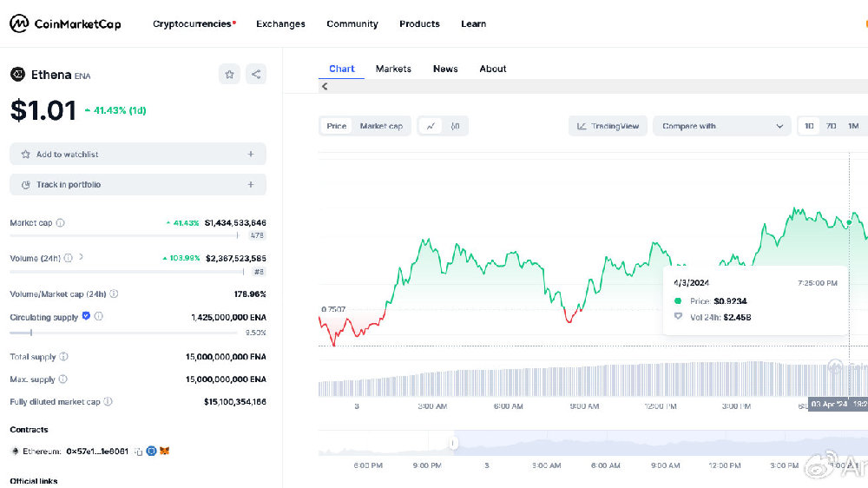Click the chart range navigator handle

453,443
